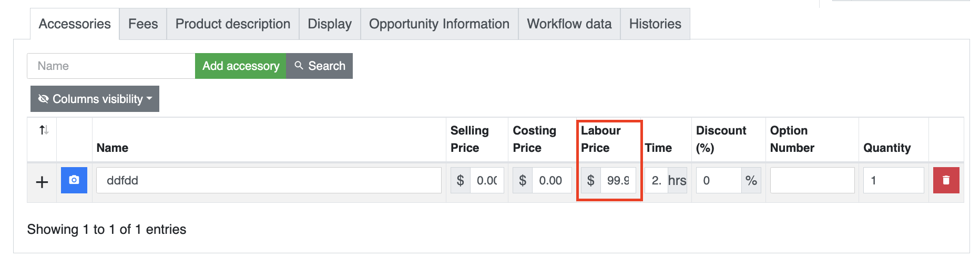Click the blue camera photo icon
Viewport: 980px width, 268px height.
click(x=74, y=180)
